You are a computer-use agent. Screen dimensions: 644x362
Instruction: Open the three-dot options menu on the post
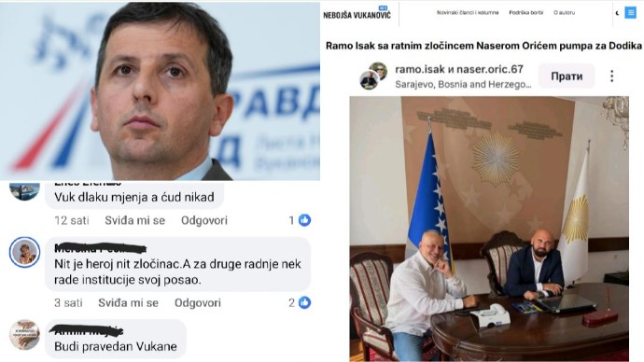[x=611, y=76]
